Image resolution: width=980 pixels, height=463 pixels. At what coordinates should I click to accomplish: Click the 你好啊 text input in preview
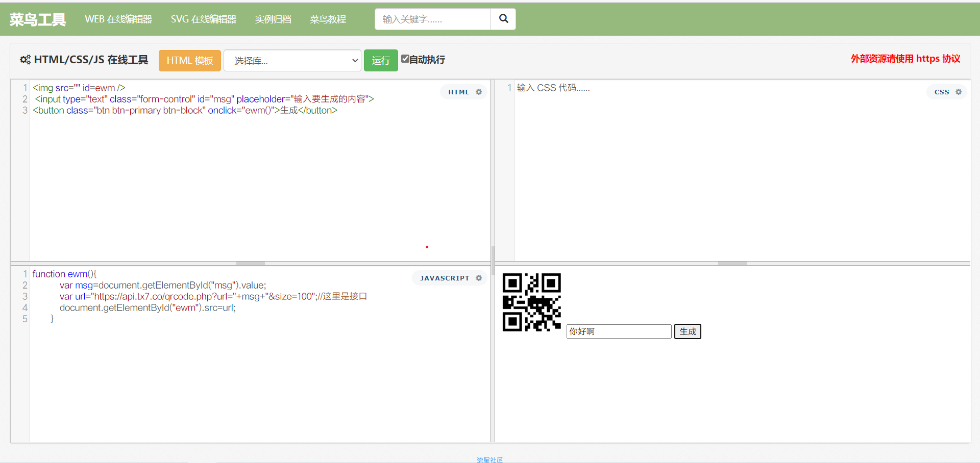[619, 331]
